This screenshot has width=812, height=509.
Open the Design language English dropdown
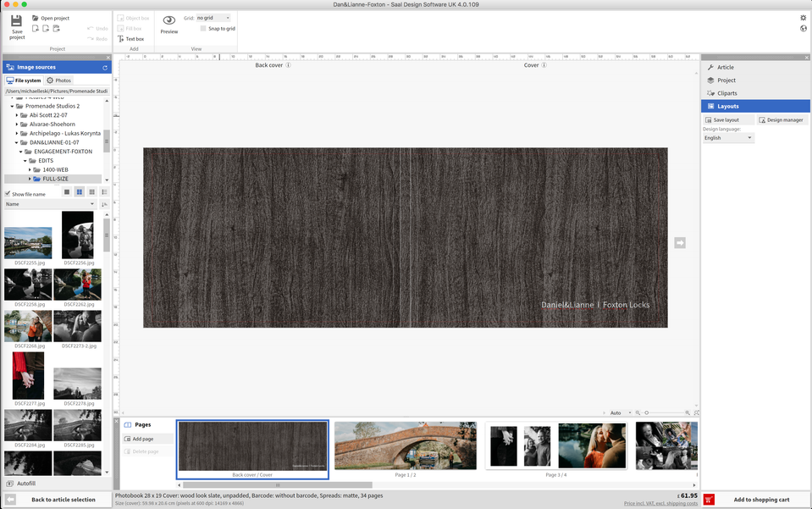point(727,138)
